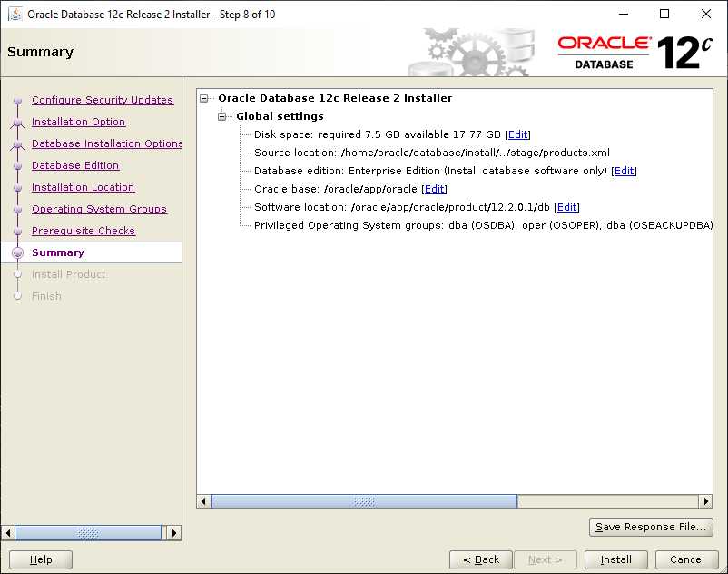Select the current Summary step
This screenshot has height=574, width=728.
(58, 252)
